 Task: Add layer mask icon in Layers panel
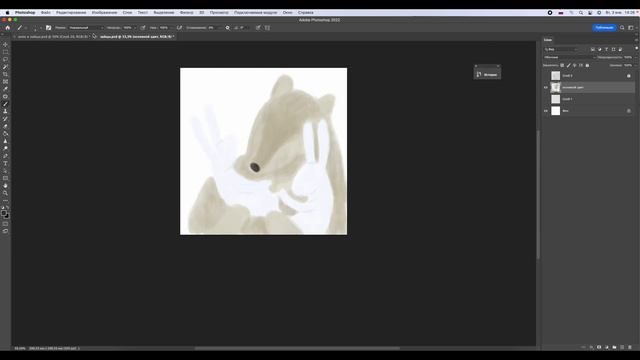point(599,347)
